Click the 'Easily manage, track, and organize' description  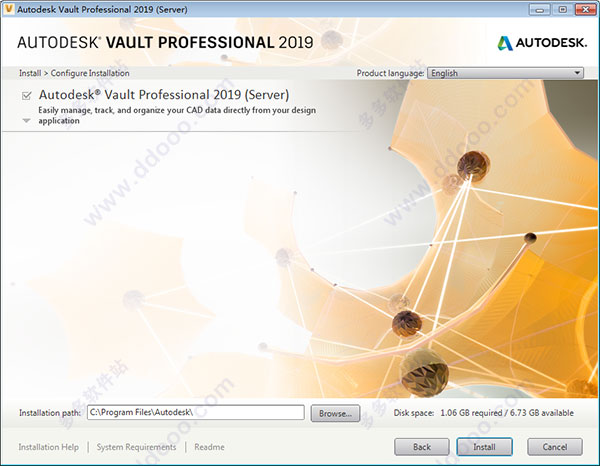pos(177,115)
